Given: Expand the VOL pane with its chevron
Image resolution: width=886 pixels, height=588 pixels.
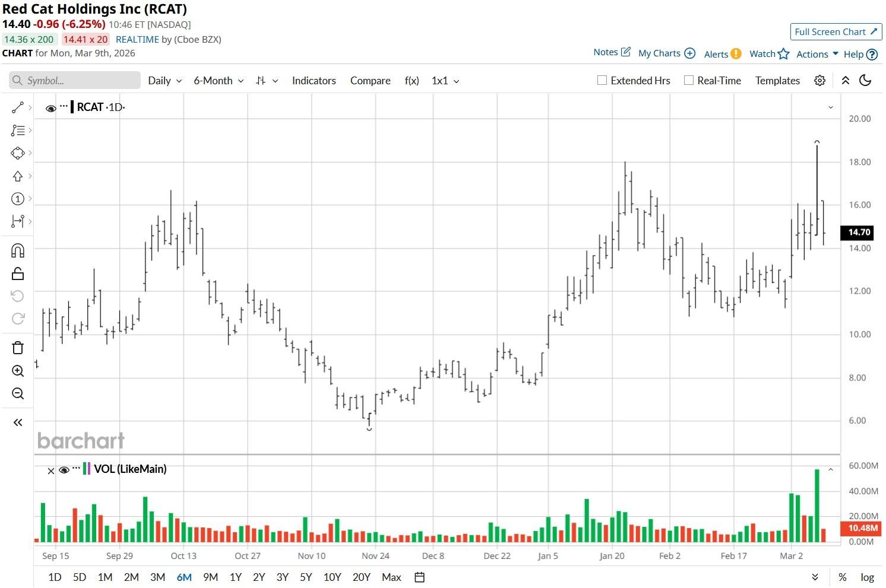Looking at the screenshot, I should coord(831,469).
